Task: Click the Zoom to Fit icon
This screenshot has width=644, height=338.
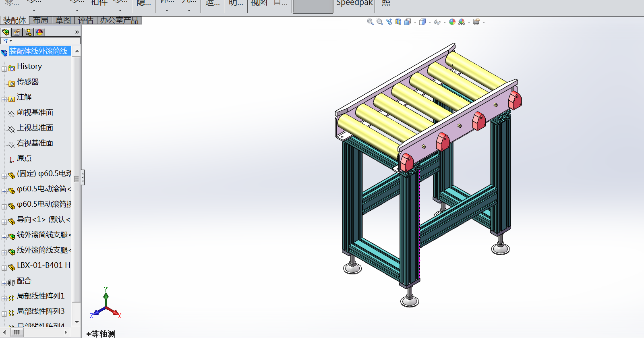Action: pos(370,22)
